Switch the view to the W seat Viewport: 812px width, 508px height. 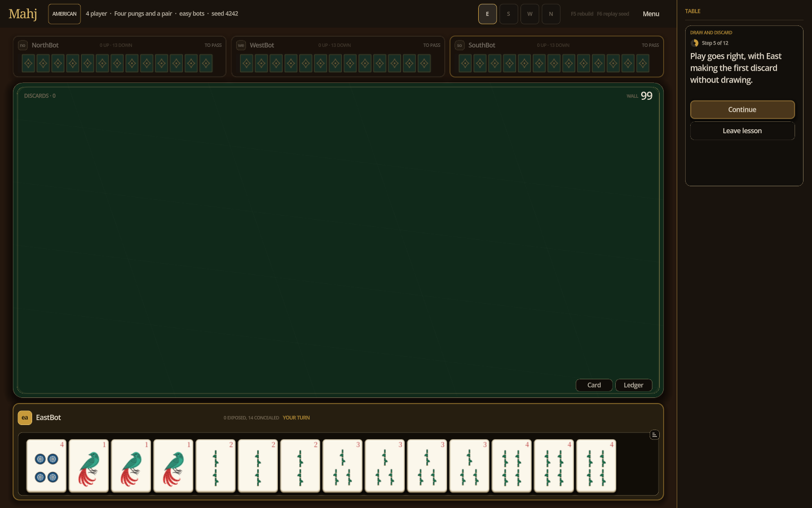click(x=530, y=14)
